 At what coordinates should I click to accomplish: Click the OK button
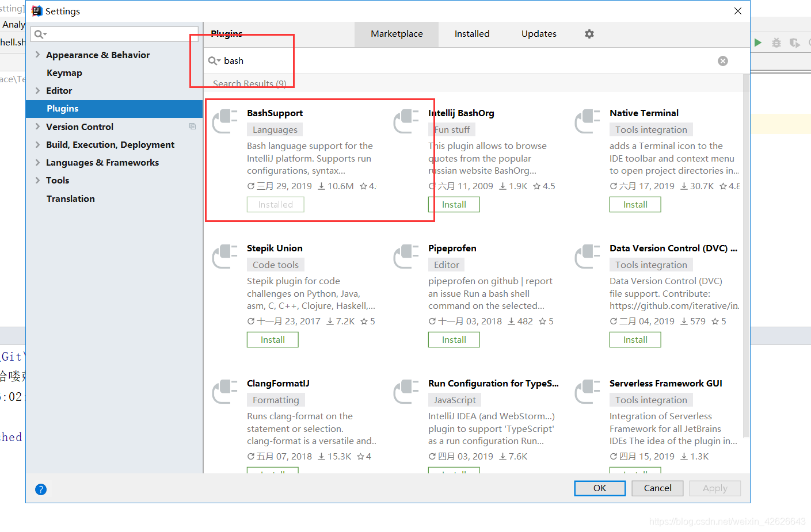pyautogui.click(x=600, y=488)
